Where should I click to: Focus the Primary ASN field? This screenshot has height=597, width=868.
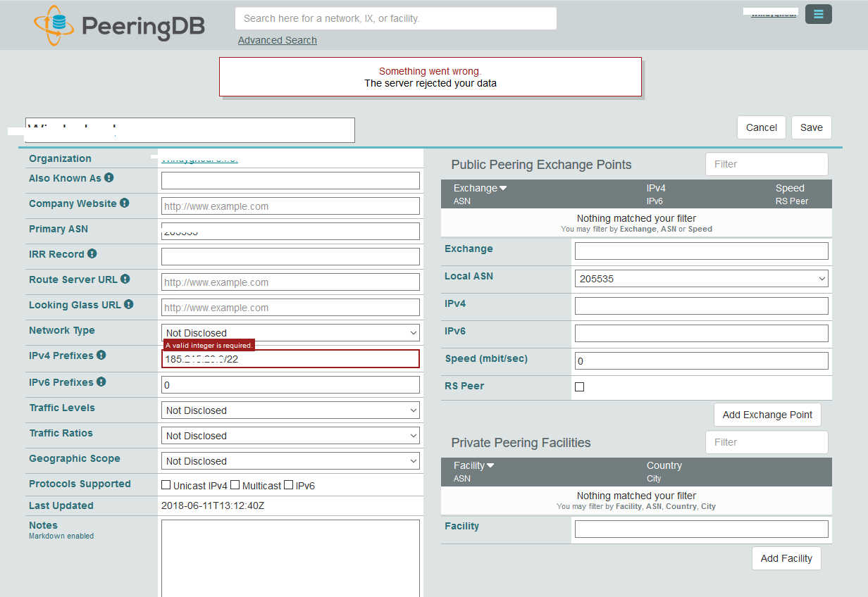point(290,231)
